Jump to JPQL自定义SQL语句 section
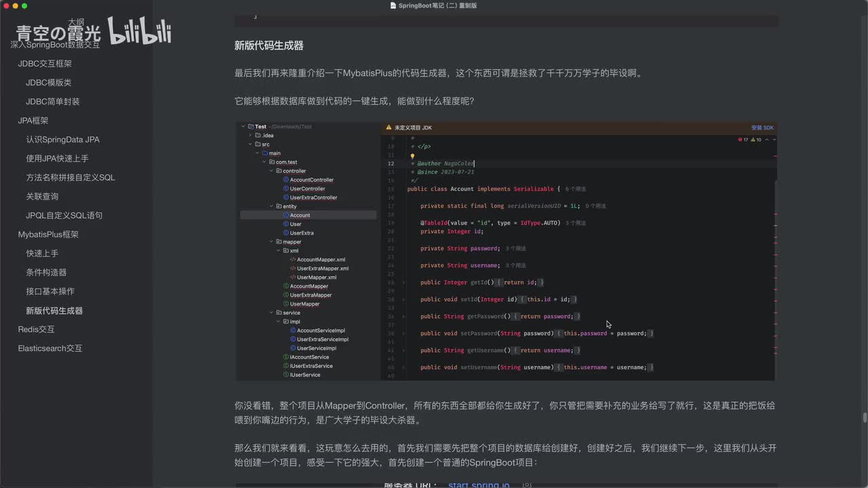 64,216
